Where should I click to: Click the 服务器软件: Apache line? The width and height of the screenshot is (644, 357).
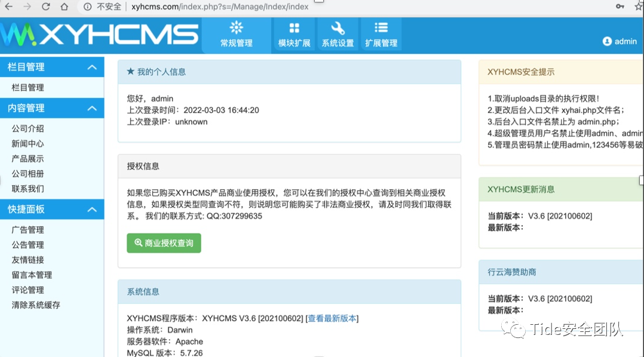point(165,341)
